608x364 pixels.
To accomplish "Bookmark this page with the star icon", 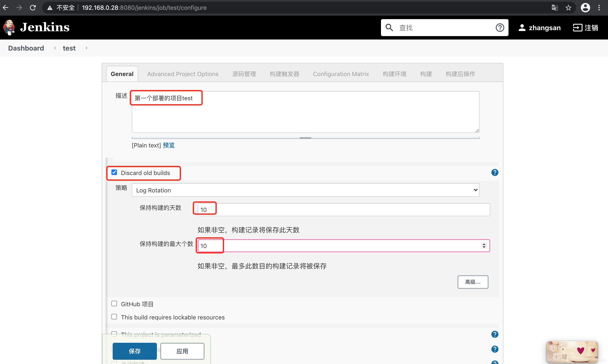I will 568,8.
